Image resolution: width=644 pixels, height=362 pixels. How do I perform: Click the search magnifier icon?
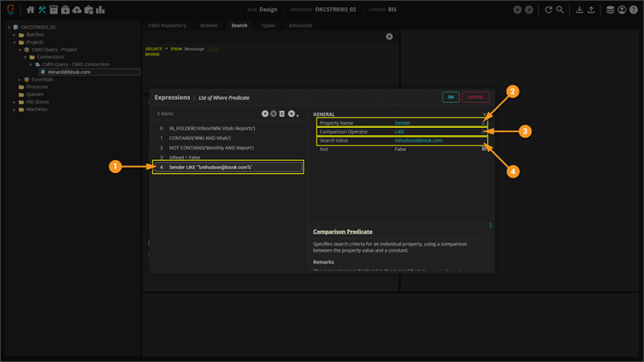[560, 10]
